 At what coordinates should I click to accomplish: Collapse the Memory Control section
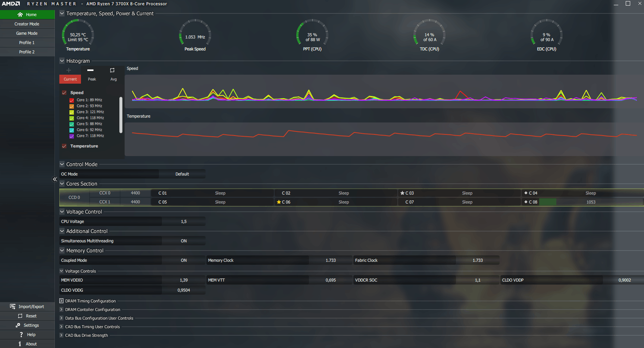pyautogui.click(x=62, y=251)
